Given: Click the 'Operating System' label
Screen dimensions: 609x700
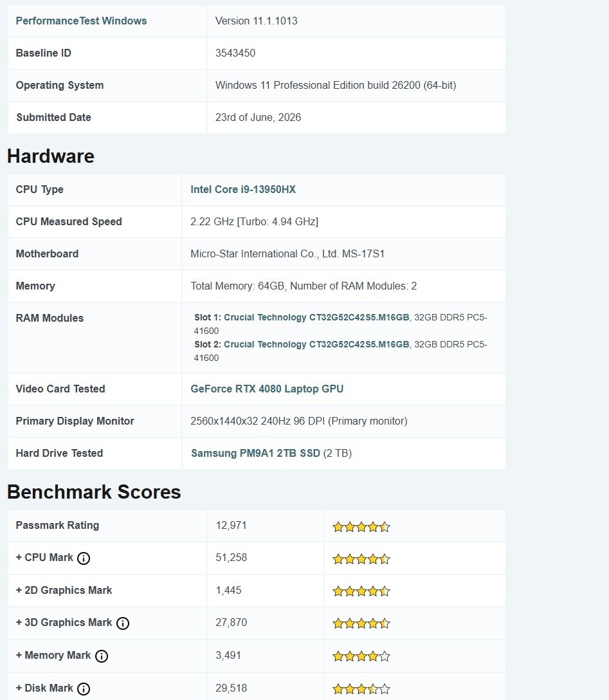Looking at the screenshot, I should point(60,86).
